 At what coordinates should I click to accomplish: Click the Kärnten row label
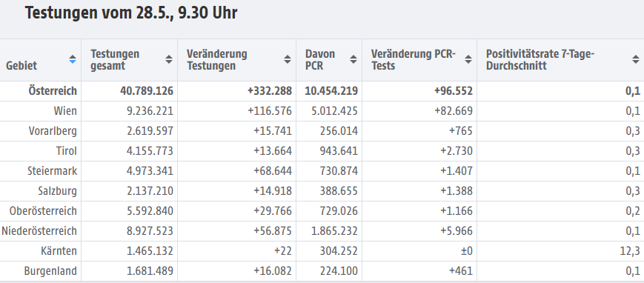[x=59, y=251]
